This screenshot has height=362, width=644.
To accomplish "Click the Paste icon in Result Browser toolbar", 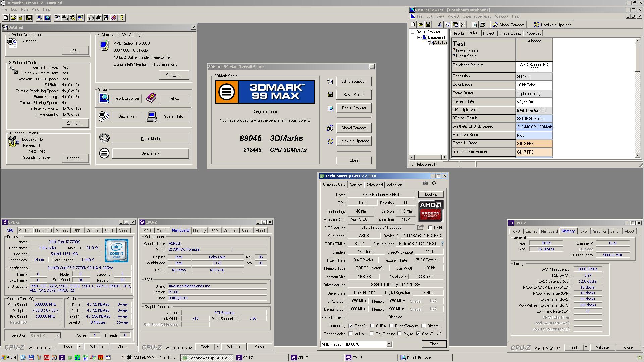I will (455, 25).
